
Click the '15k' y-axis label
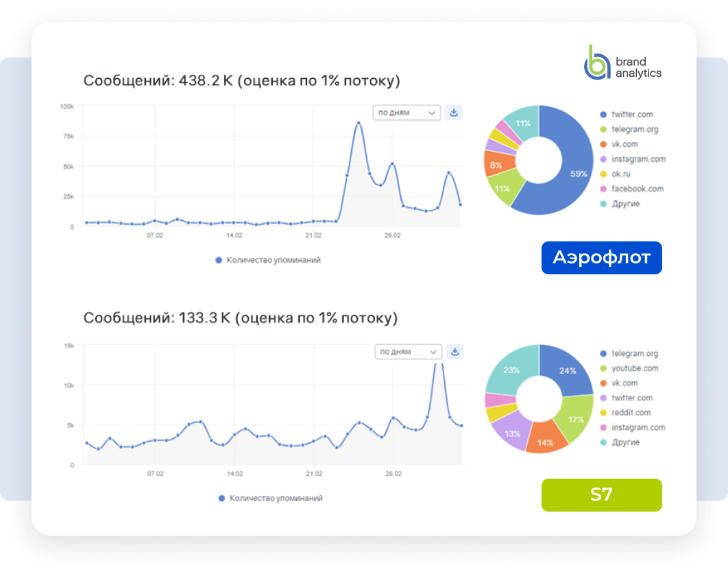[x=69, y=346]
